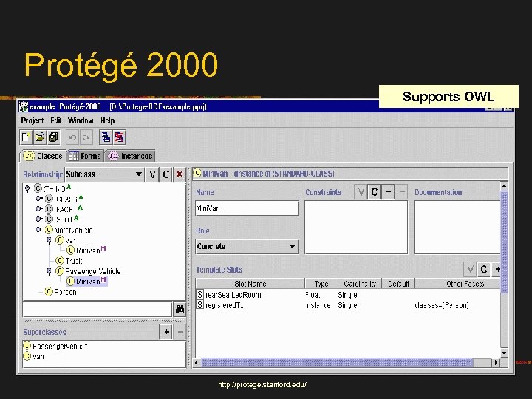532x399 pixels.
Task: Open the Project menu
Action: pyautogui.click(x=33, y=120)
